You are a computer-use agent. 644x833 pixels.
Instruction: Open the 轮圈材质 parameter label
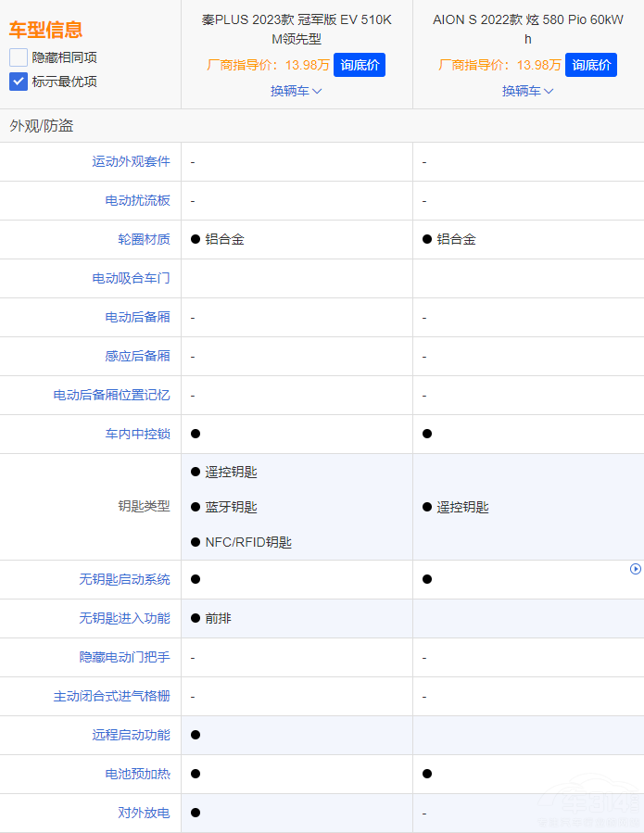(x=144, y=239)
